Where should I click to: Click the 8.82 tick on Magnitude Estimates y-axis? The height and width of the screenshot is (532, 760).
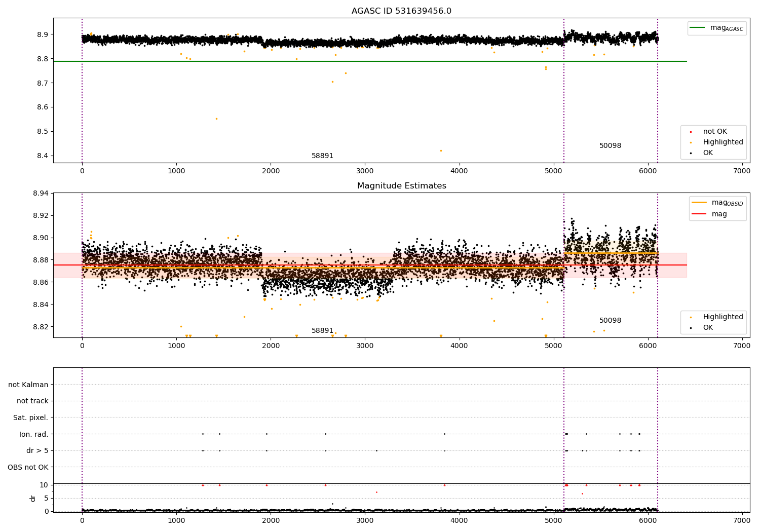click(41, 327)
